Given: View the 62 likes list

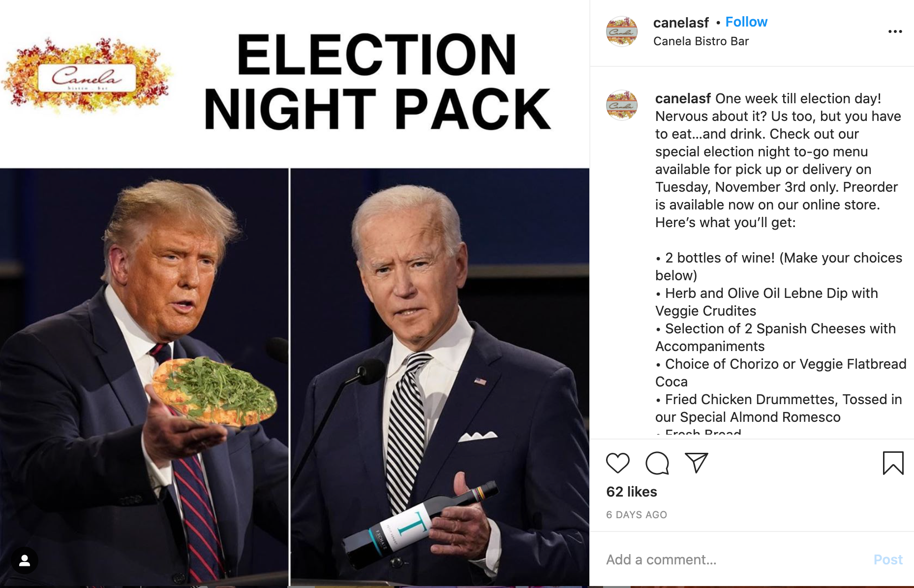Looking at the screenshot, I should coord(632,492).
